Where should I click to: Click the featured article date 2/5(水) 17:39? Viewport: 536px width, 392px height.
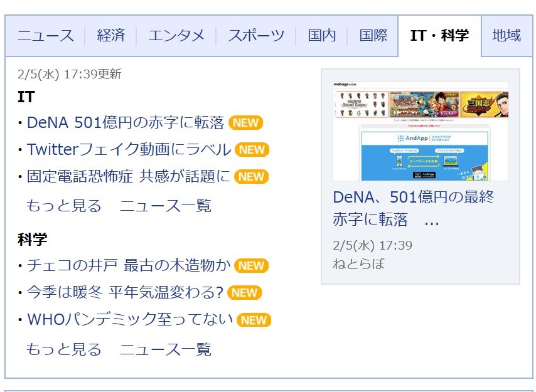(373, 245)
